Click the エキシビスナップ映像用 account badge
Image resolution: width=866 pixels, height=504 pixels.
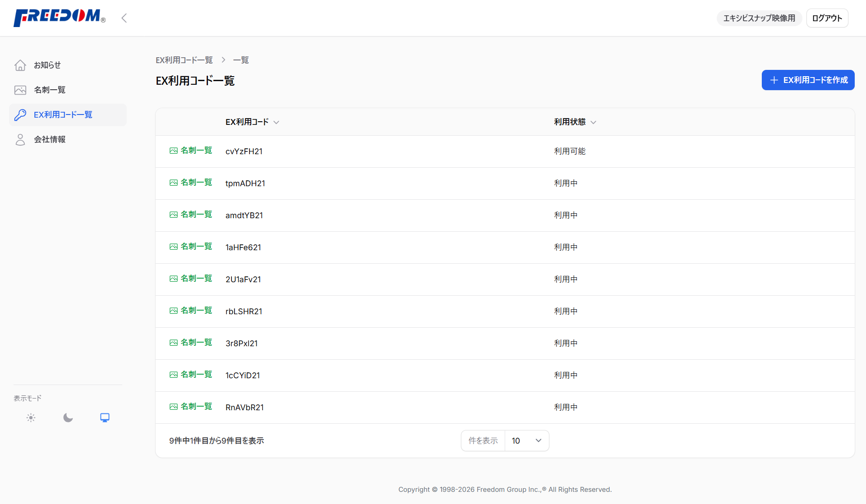click(759, 18)
